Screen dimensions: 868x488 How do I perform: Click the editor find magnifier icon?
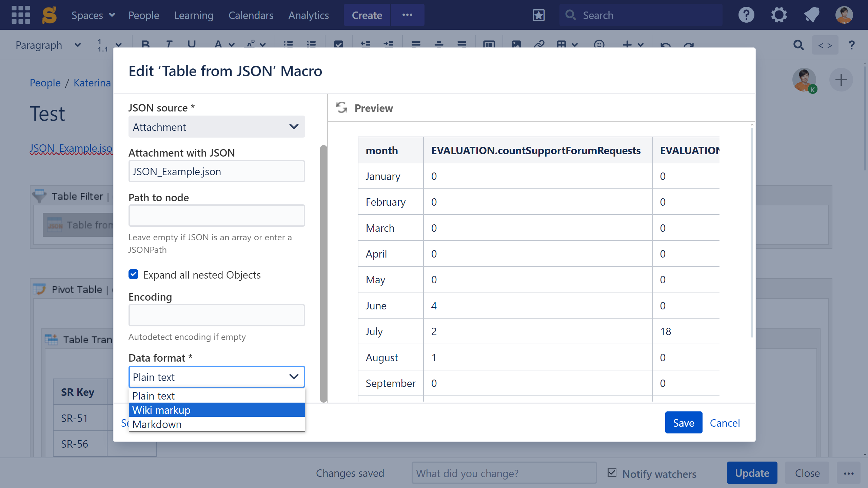coord(798,45)
